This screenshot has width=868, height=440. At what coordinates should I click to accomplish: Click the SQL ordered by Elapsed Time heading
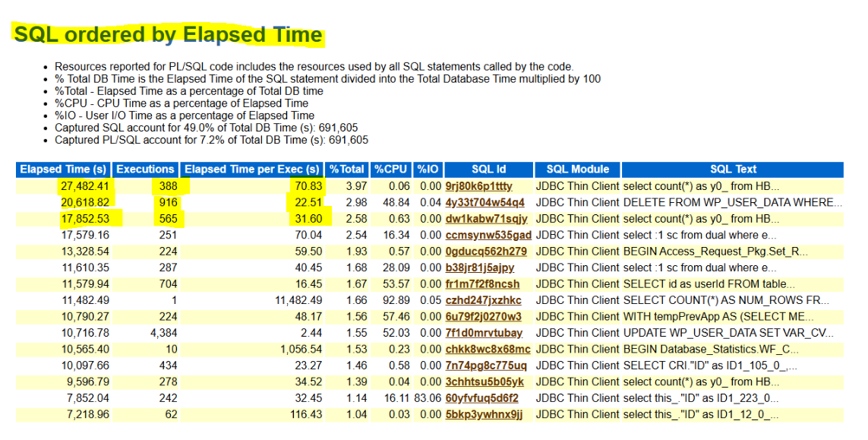click(x=168, y=34)
